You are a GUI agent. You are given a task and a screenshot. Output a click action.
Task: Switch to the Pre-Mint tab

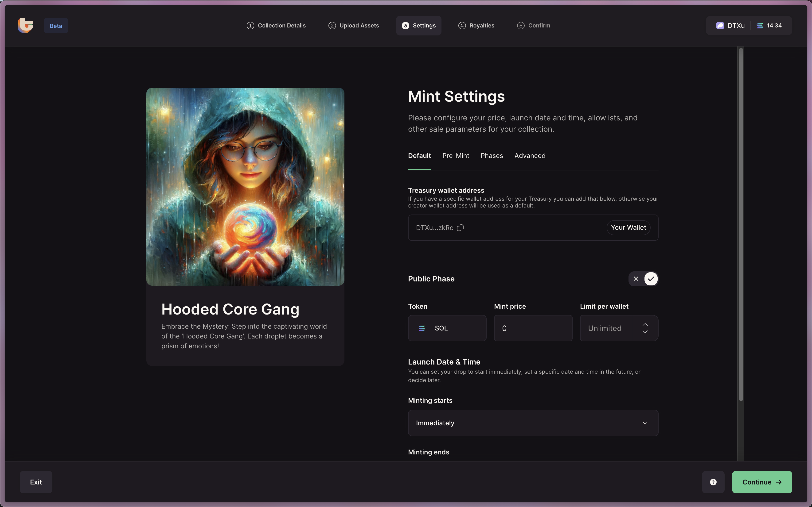tap(456, 156)
